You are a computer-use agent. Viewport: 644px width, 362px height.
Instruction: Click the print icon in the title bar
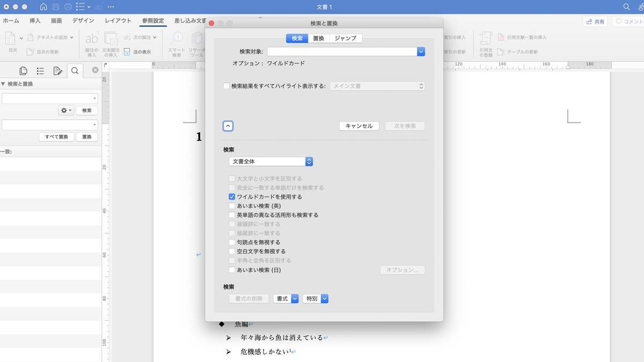(68, 7)
